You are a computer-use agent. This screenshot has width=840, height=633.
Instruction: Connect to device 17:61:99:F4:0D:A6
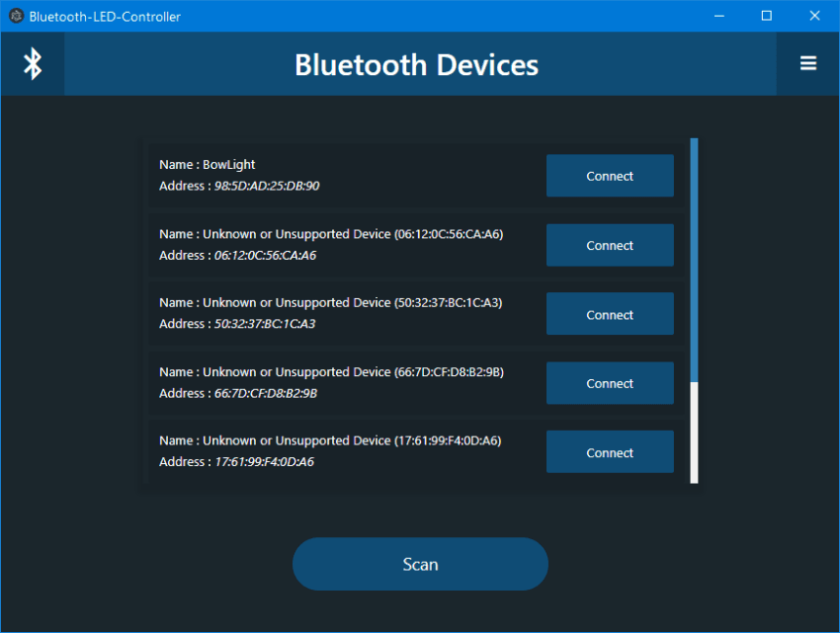point(610,451)
